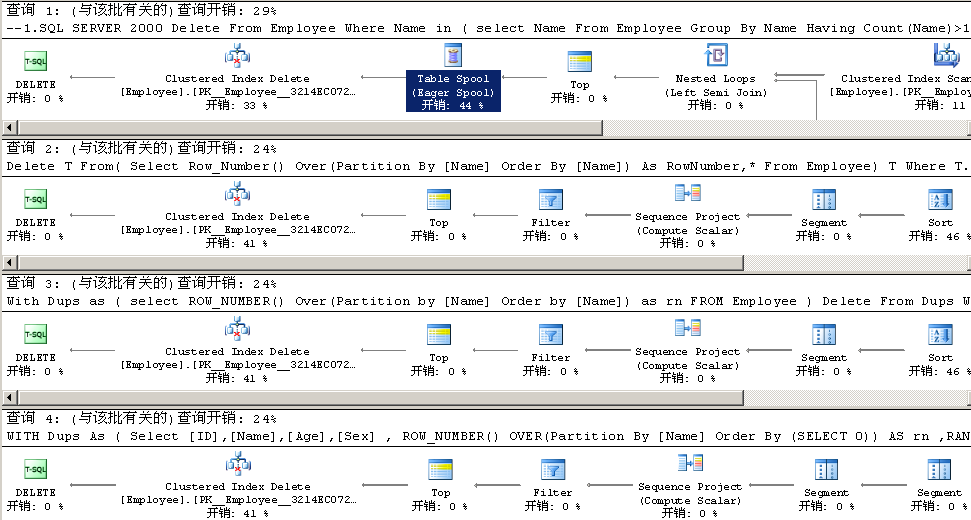Click the DELETE T-SQL icon in query 4

click(x=36, y=469)
